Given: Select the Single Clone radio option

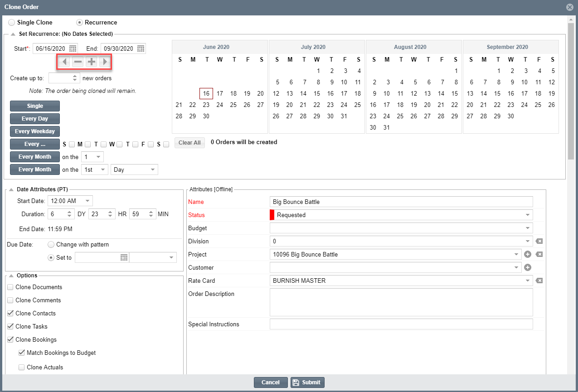Looking at the screenshot, I should 12,22.
